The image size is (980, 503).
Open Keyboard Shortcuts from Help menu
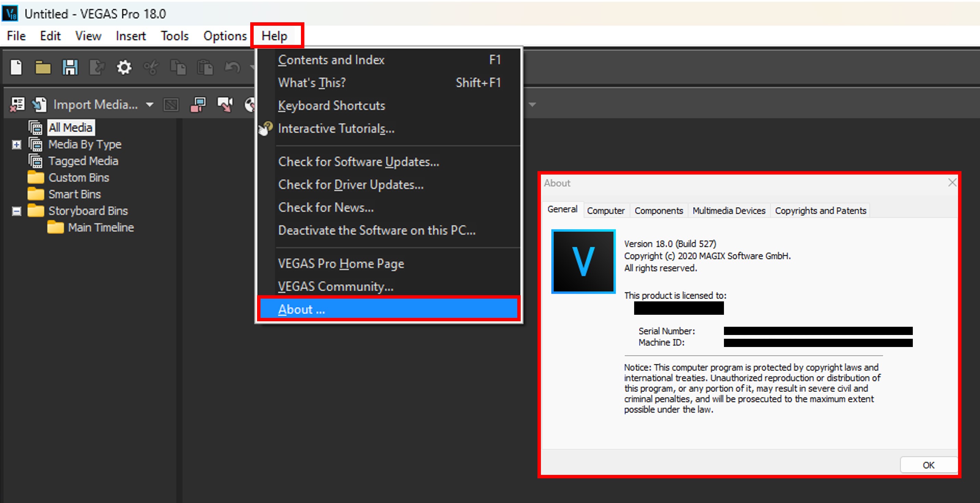389,105
